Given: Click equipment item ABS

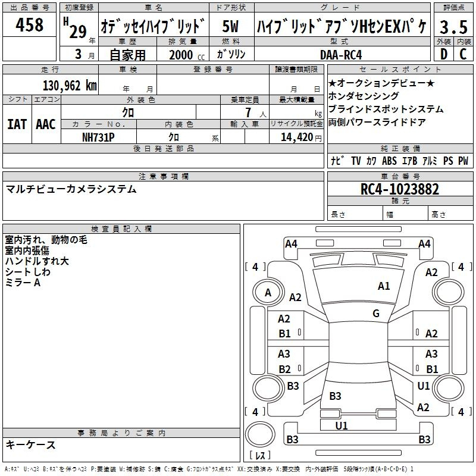Looking at the screenshot, I should pyautogui.click(x=389, y=161).
